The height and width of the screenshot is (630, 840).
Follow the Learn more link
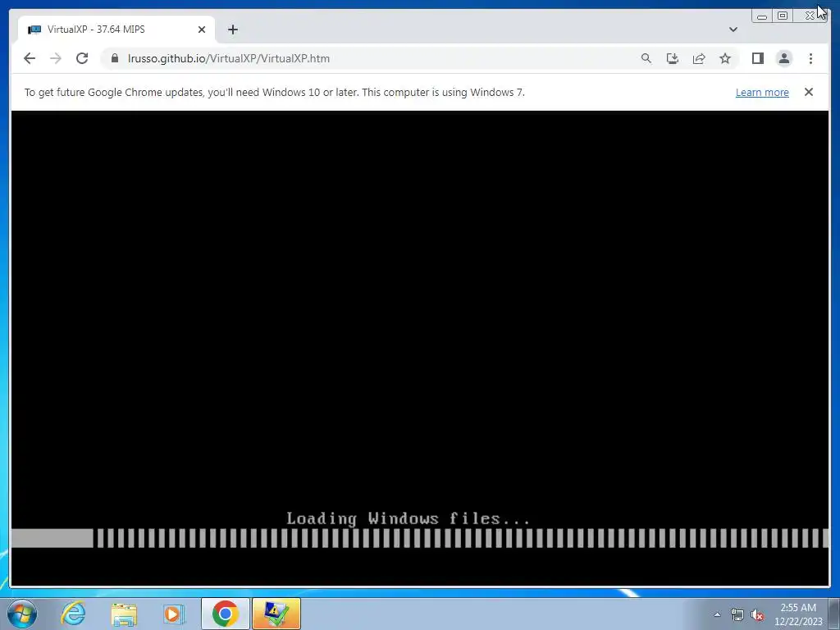point(762,92)
